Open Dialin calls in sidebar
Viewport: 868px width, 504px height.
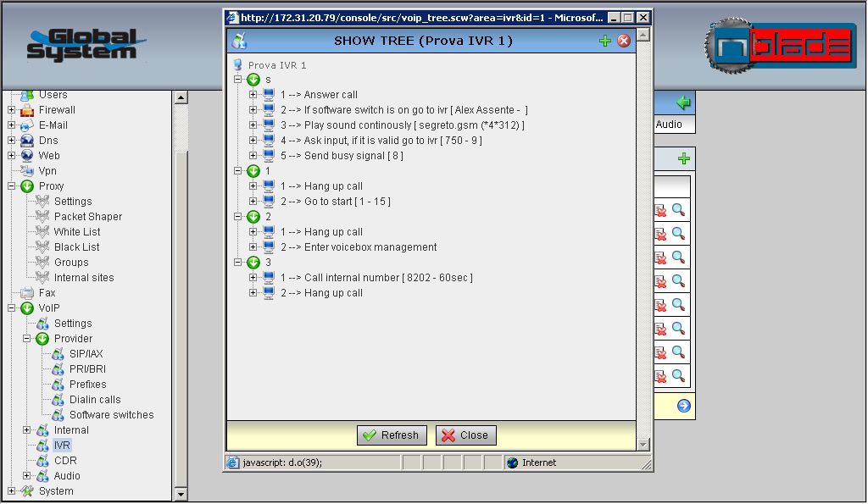tap(95, 400)
